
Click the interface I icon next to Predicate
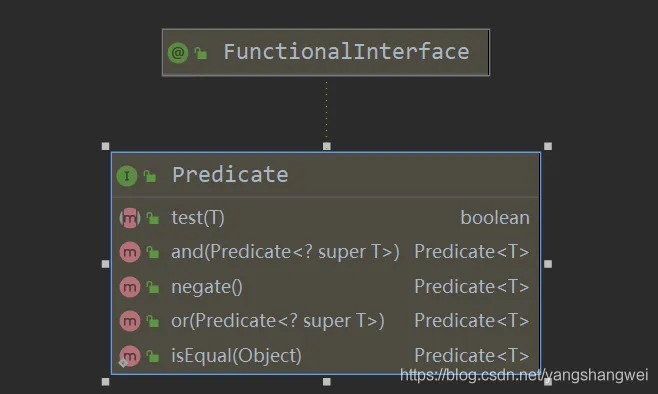pyautogui.click(x=127, y=176)
